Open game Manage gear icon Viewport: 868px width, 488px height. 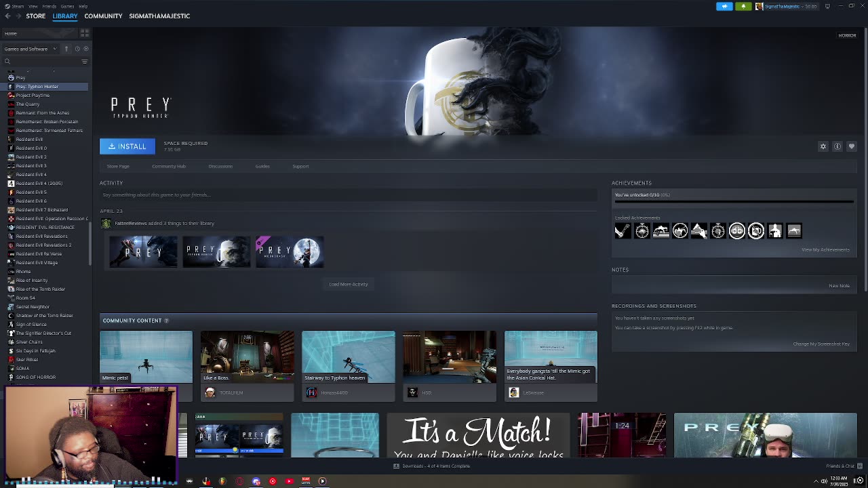823,146
